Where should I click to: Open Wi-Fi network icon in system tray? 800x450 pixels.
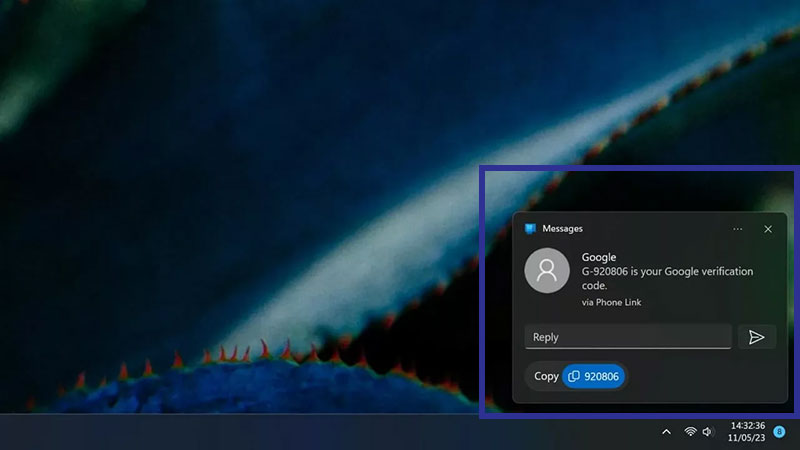[690, 432]
